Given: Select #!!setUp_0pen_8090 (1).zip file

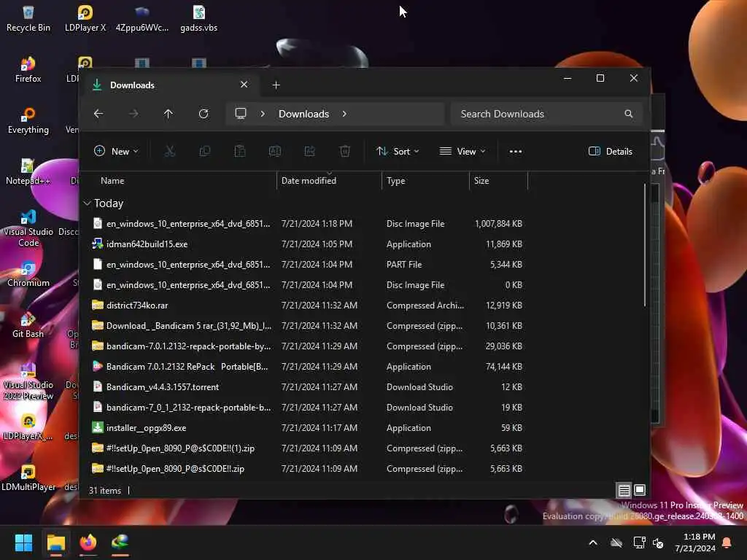Looking at the screenshot, I should point(308,448).
